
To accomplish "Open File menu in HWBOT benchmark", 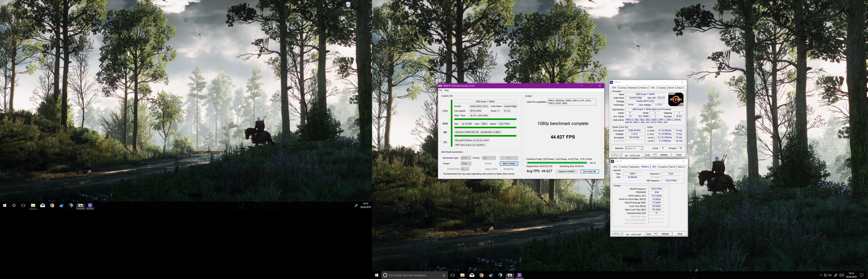I will 440,90.
